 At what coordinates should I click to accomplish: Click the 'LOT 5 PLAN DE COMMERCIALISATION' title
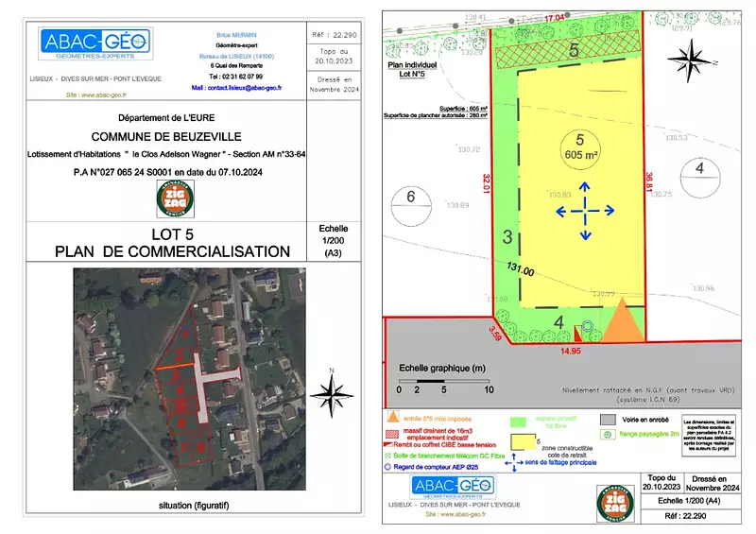[171, 242]
